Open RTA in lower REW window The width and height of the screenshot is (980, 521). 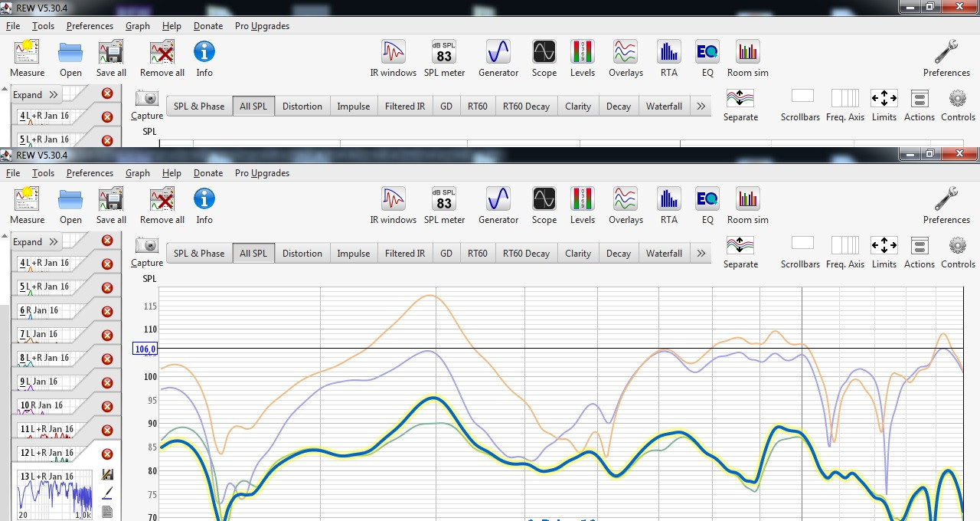pos(669,199)
